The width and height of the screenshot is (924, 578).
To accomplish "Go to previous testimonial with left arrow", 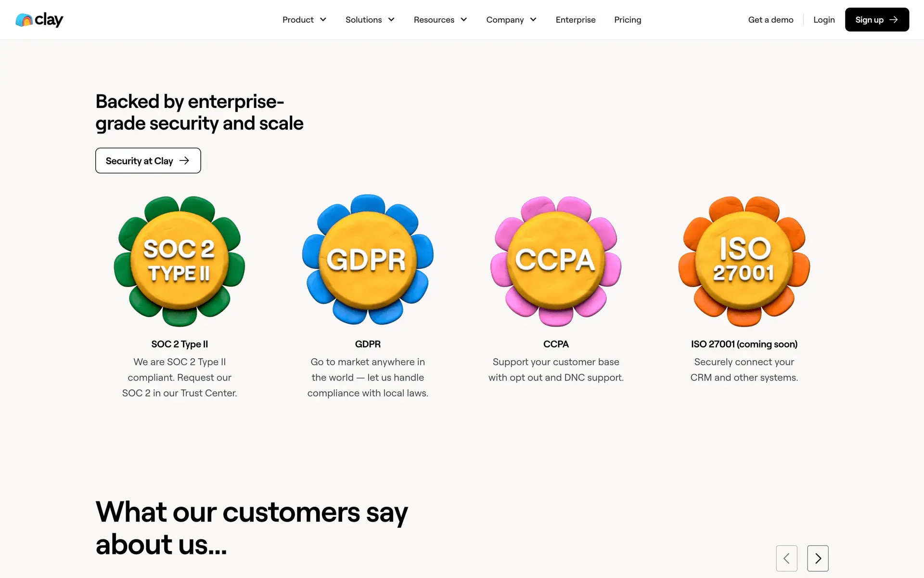I will [786, 558].
